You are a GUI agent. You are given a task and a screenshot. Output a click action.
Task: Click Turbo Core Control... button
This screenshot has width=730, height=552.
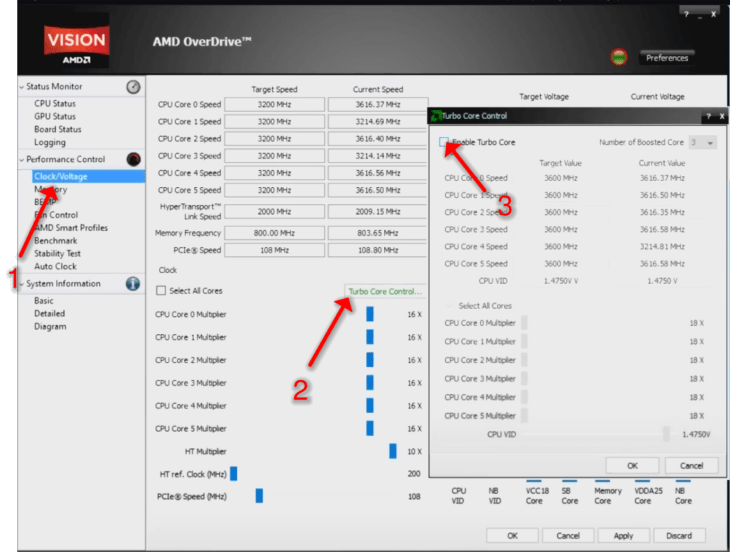tap(385, 291)
